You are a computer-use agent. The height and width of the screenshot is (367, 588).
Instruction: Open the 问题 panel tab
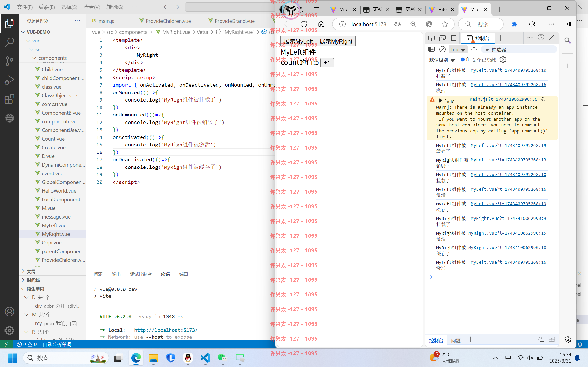coord(98,274)
